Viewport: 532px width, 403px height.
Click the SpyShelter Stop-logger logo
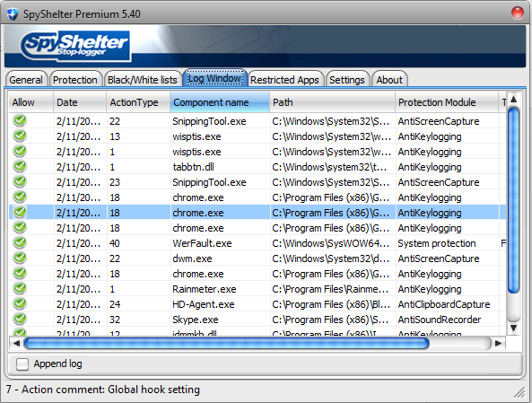pyautogui.click(x=75, y=46)
